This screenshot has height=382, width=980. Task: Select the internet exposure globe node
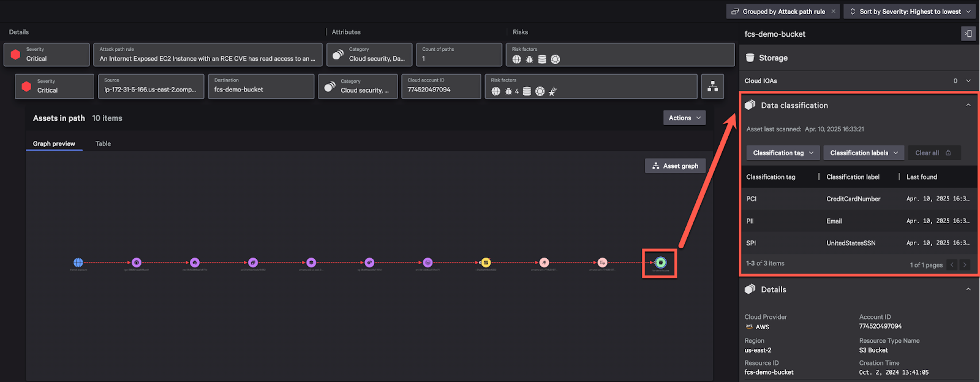[x=78, y=262]
